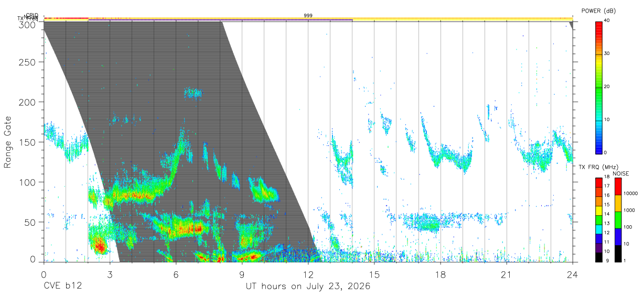Click the POWER (dB) color scale bar

click(x=598, y=87)
